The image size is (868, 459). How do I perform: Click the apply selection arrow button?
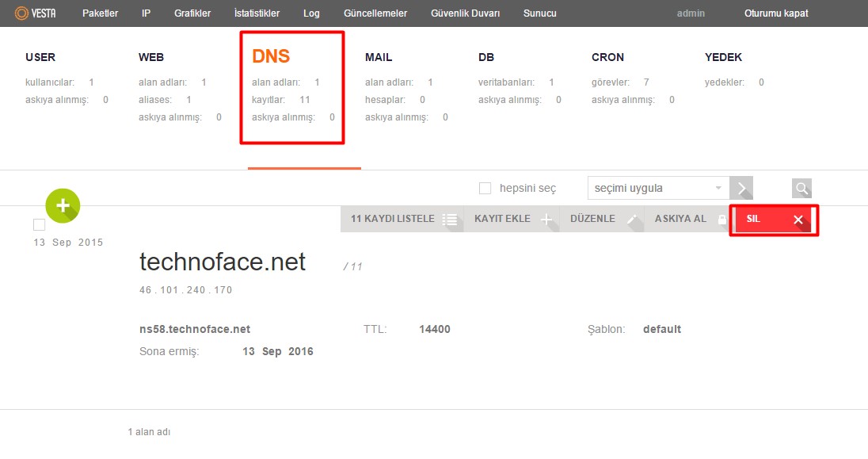tap(741, 189)
